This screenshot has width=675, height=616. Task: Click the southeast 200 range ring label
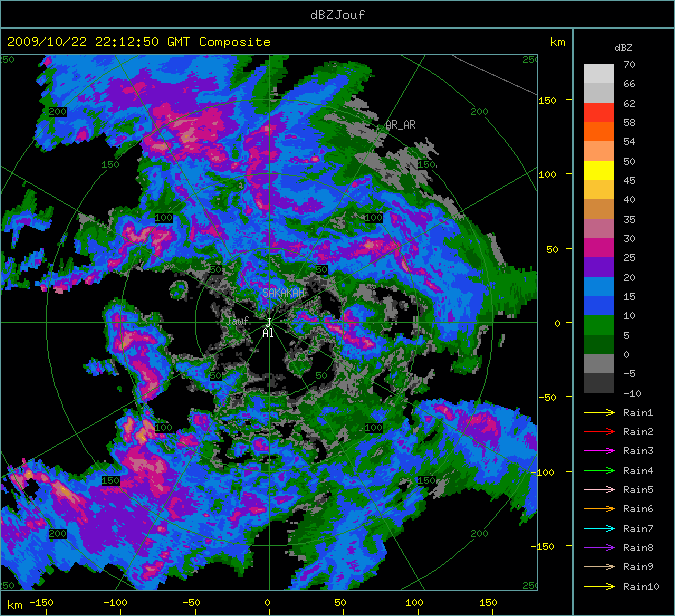pyautogui.click(x=479, y=533)
